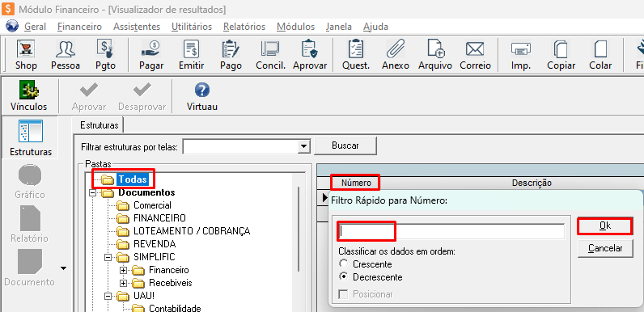Open the Módulos menu
Screen dimensions: 644x312
296,27
